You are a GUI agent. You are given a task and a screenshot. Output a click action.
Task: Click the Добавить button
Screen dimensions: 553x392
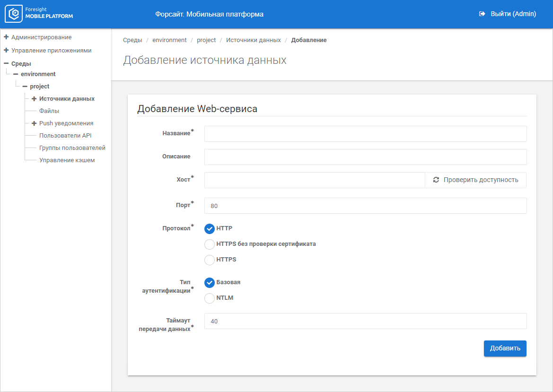505,348
